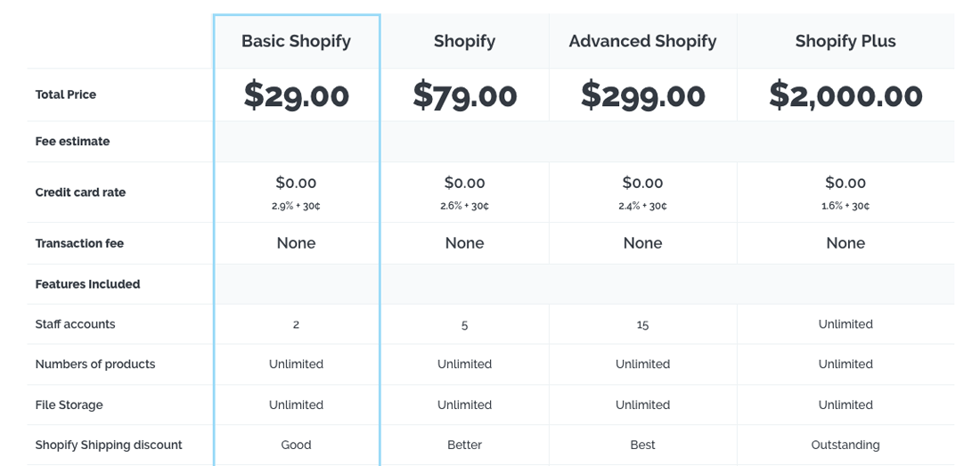Image resolution: width=980 pixels, height=466 pixels.
Task: Click the File Storage row label
Action: click(x=69, y=405)
